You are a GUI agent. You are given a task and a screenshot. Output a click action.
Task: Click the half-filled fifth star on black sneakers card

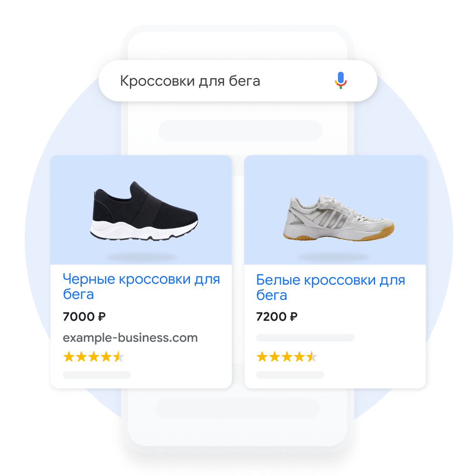click(x=119, y=357)
